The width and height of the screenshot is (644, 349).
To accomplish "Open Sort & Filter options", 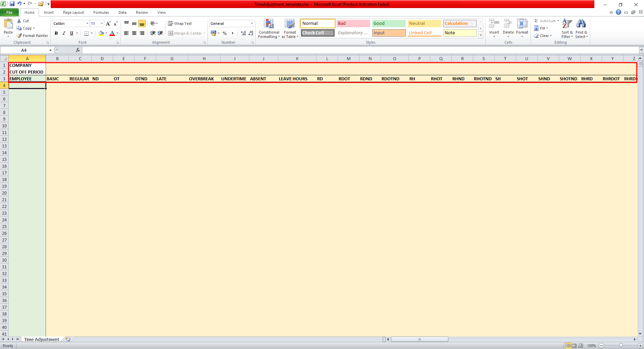I will (x=567, y=29).
